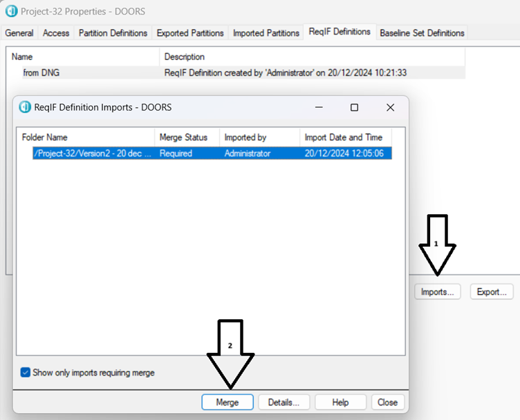Viewport: 520px width, 420px height.
Task: Select the Imported Partitions tab
Action: coord(266,33)
